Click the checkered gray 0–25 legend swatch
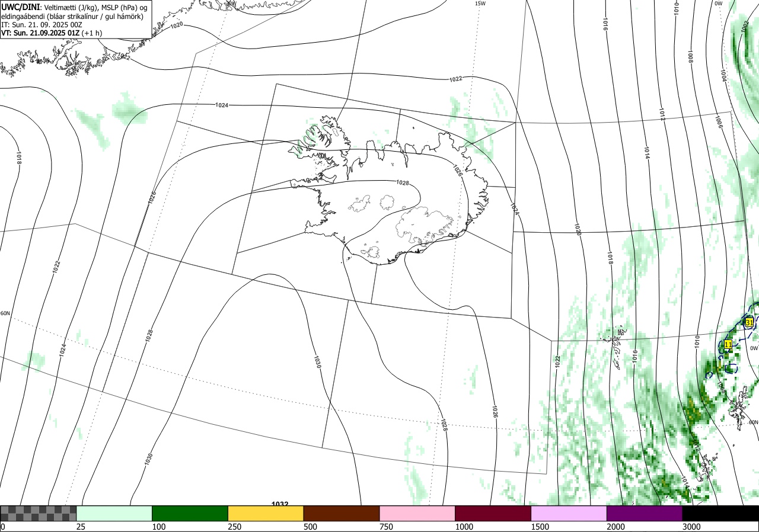759x532 pixels. click(x=39, y=513)
